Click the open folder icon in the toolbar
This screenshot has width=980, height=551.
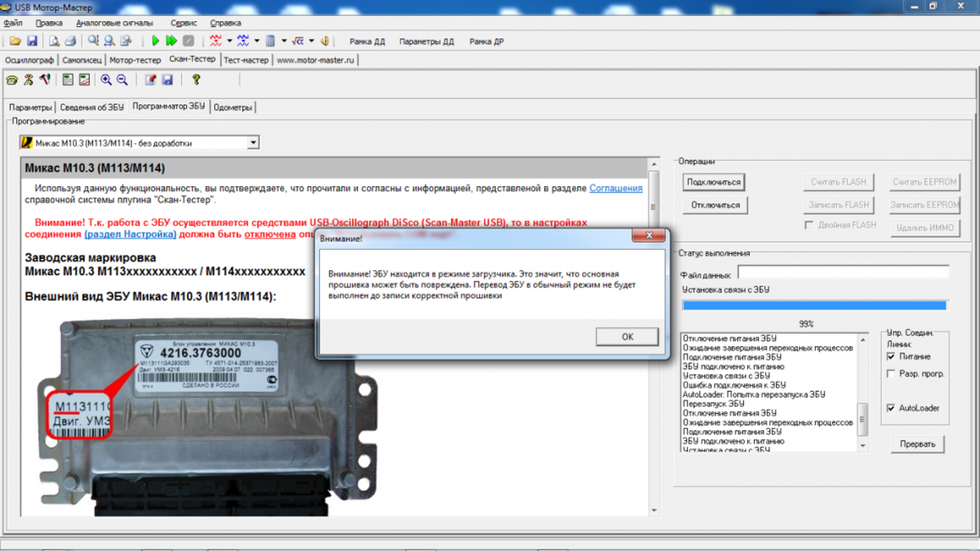[16, 41]
